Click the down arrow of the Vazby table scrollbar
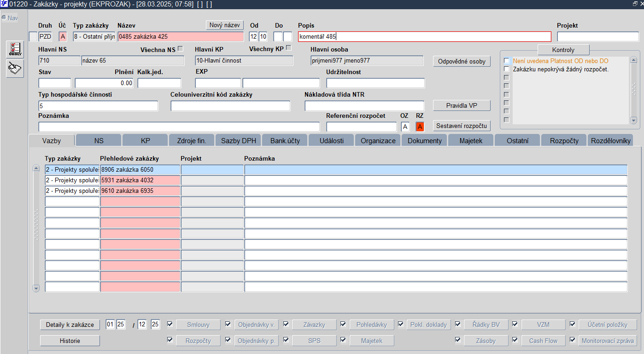The height and width of the screenshot is (354, 644). point(36,288)
